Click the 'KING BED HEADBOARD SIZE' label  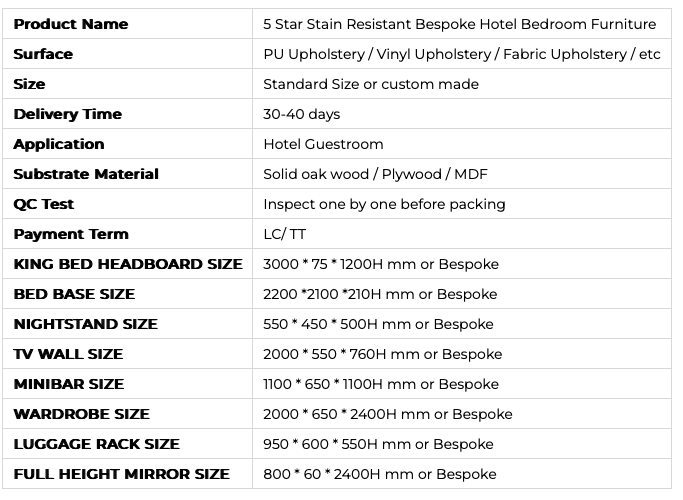(x=128, y=264)
